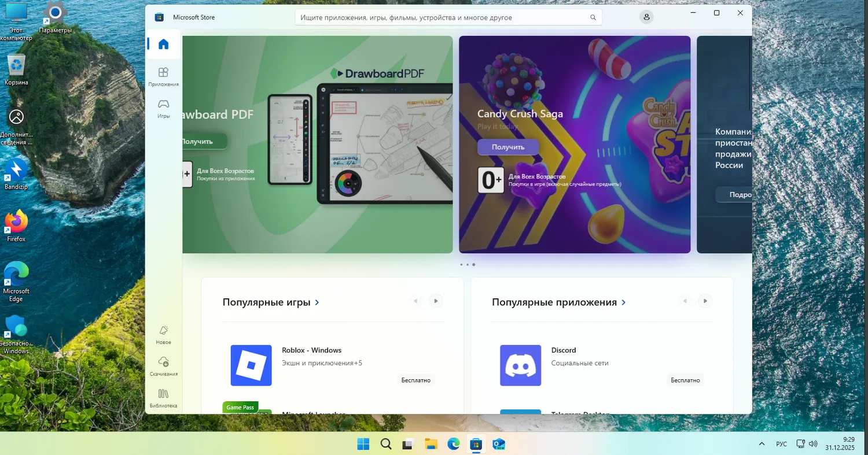Click the 0+ age rating badge
This screenshot has height=455, width=868.
(491, 180)
